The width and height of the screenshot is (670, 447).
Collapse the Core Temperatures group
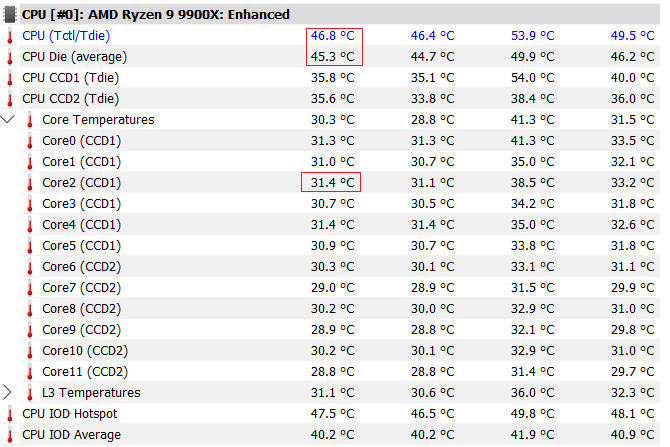pyautogui.click(x=8, y=119)
